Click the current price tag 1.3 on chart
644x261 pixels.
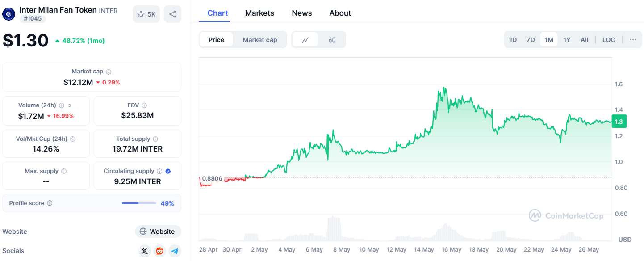click(x=619, y=122)
